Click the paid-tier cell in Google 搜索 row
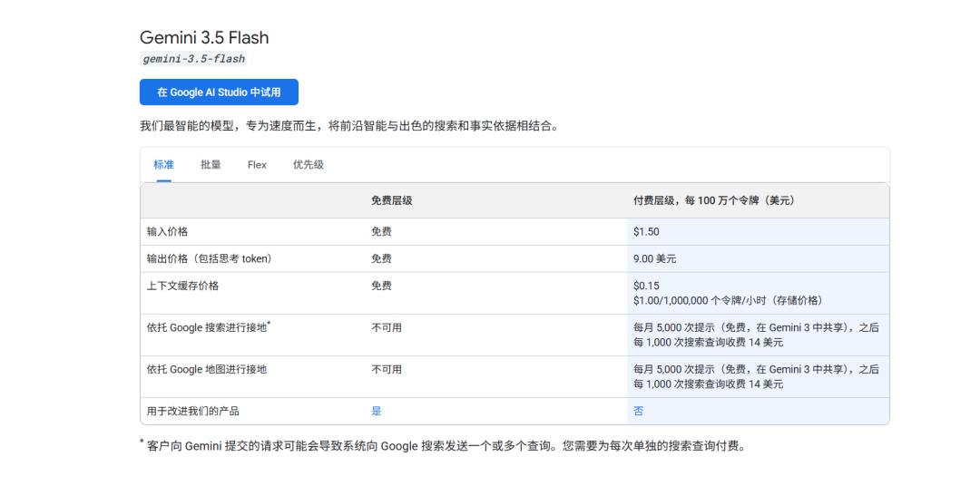Image resolution: width=980 pixels, height=486 pixels. [758, 335]
